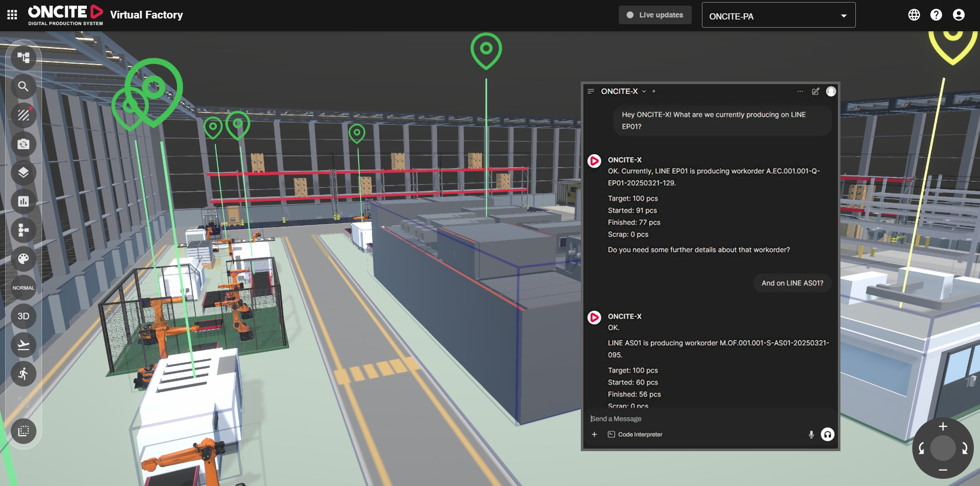This screenshot has height=486, width=980.
Task: Open the ONCITE-PA site dropdown
Action: coord(778,16)
